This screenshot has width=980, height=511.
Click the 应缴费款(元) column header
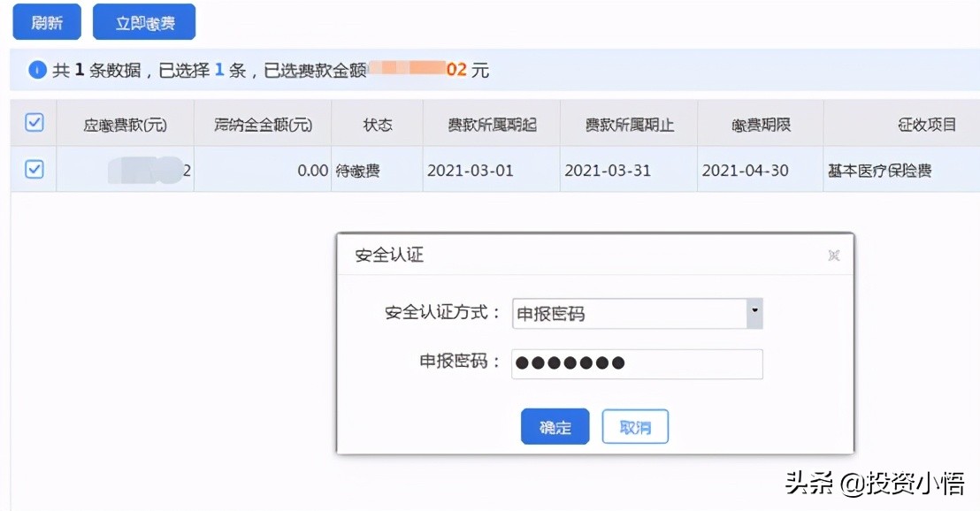coord(125,123)
